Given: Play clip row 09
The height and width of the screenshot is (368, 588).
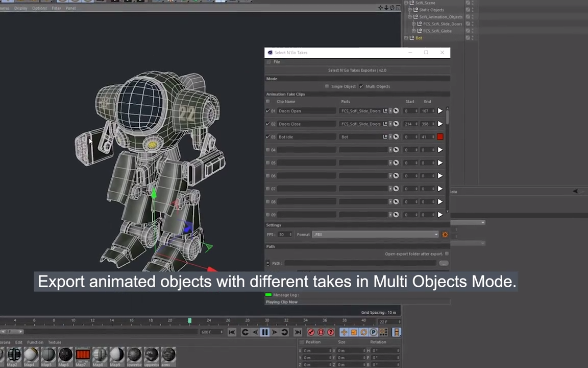Looking at the screenshot, I should pos(440,215).
